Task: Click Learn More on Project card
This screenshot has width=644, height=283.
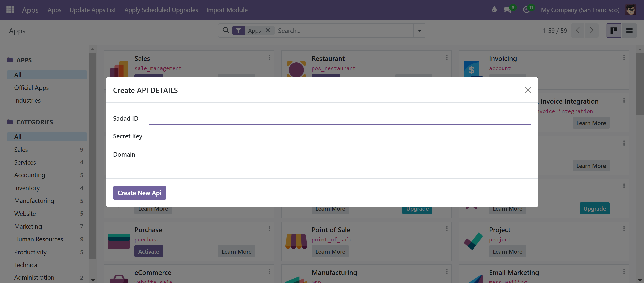Action: [x=507, y=251]
